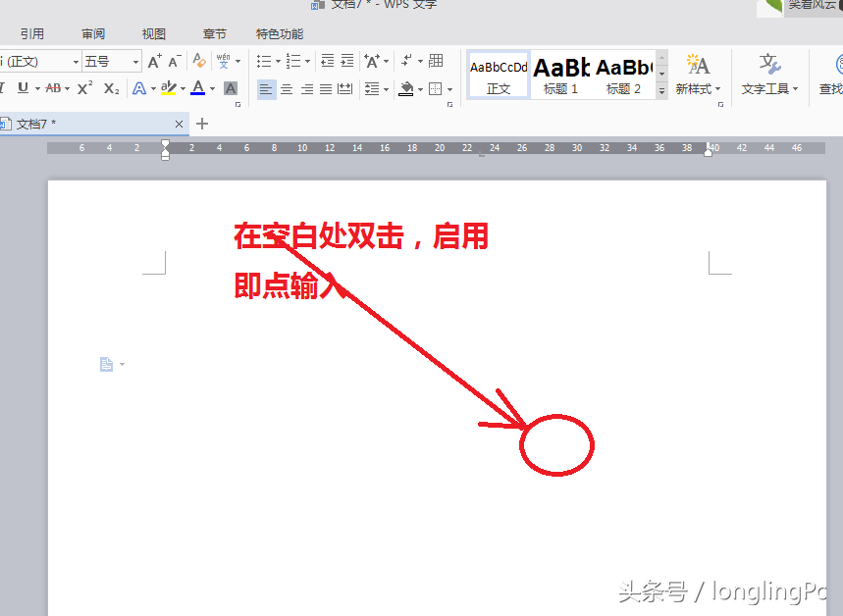843x616 pixels.
Task: Insert bulleted list
Action: coord(264,61)
